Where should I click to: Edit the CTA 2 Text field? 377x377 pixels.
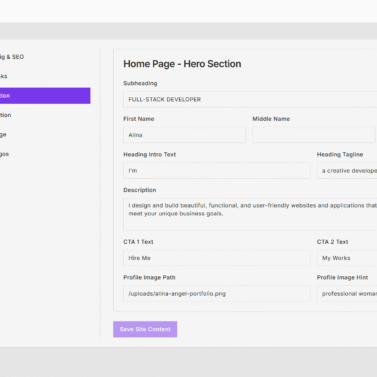pos(347,258)
